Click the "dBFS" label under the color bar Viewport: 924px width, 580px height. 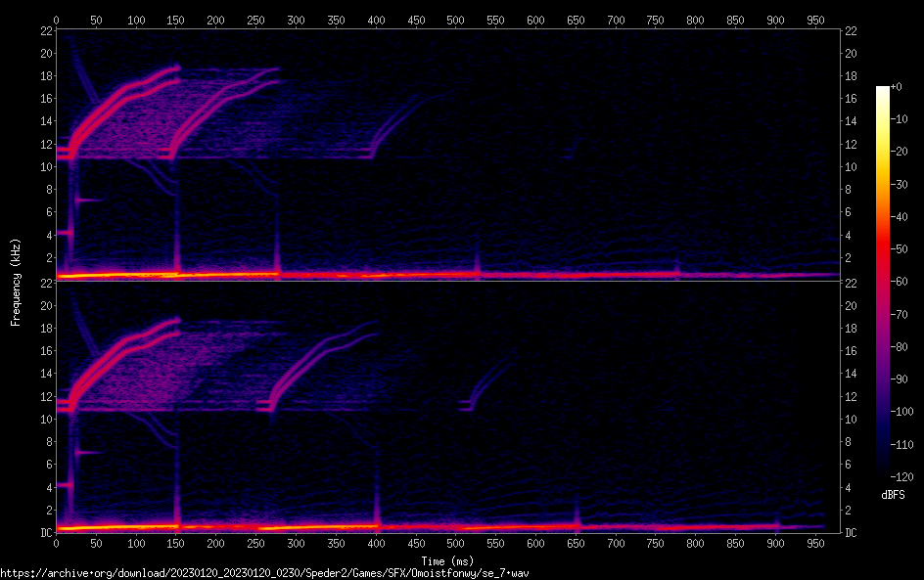893,496
